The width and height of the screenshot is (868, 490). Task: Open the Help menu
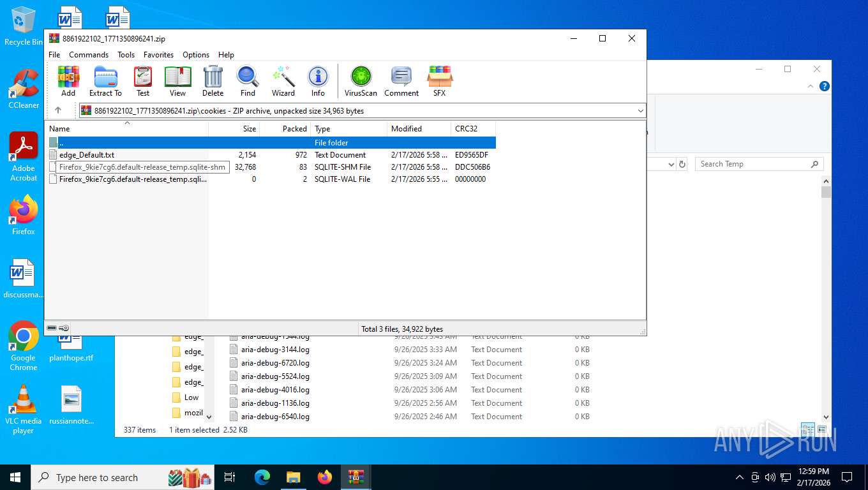pyautogui.click(x=226, y=55)
